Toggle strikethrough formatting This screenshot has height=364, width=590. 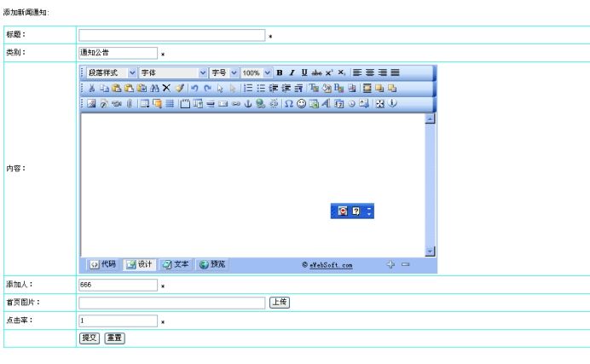317,72
